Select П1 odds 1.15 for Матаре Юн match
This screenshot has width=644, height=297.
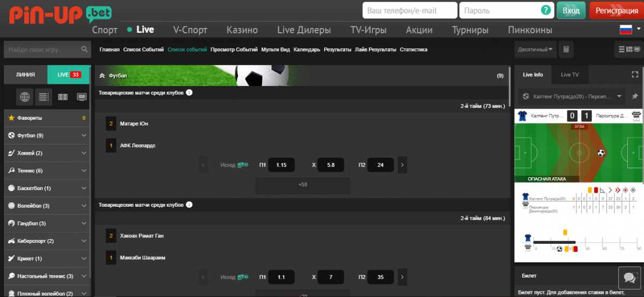pyautogui.click(x=281, y=165)
